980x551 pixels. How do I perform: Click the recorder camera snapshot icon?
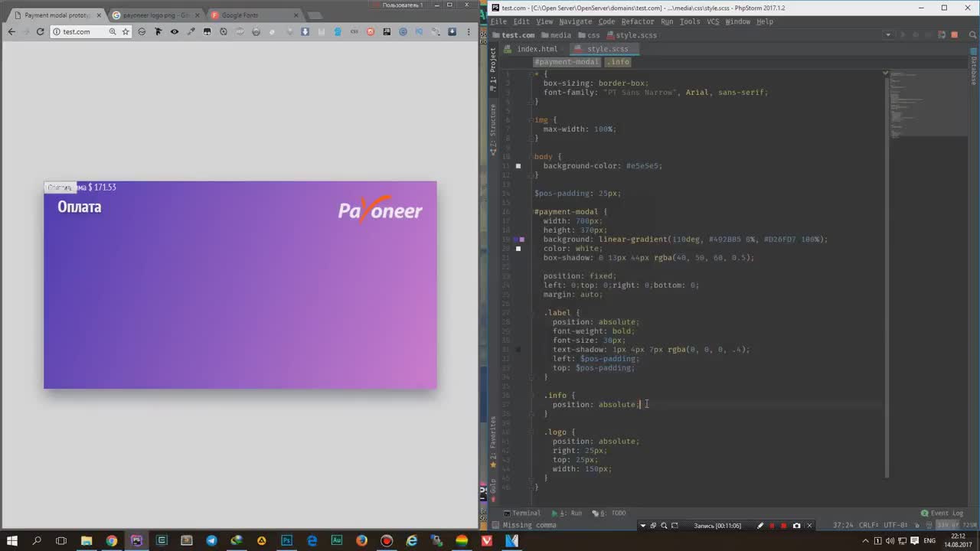(797, 526)
